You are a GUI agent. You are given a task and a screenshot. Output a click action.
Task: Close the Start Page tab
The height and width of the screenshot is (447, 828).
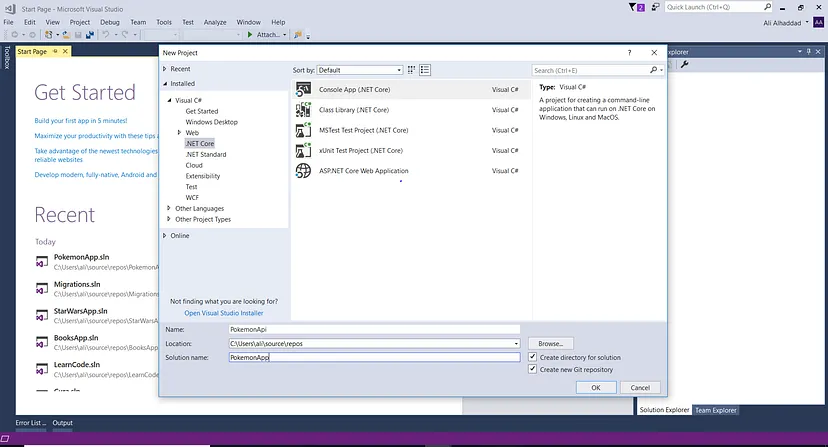(65, 51)
